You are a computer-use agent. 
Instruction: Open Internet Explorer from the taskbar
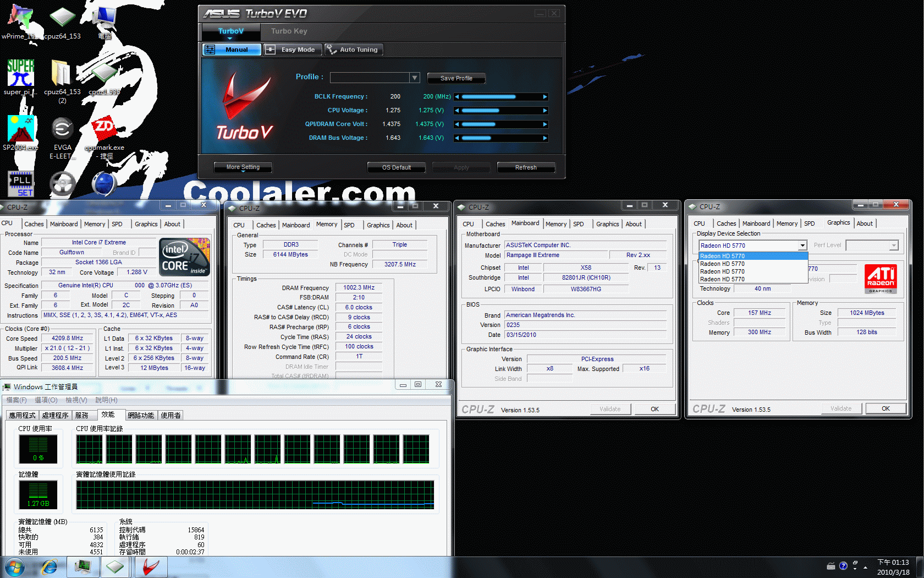[50, 566]
